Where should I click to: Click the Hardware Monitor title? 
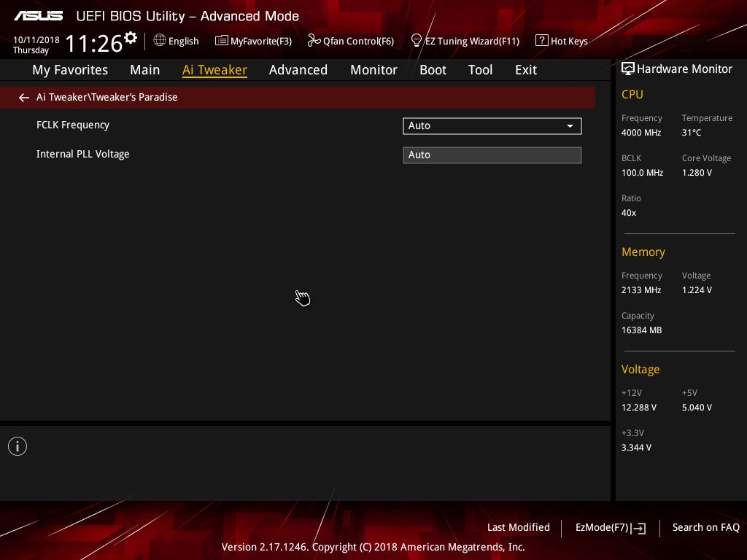point(684,69)
